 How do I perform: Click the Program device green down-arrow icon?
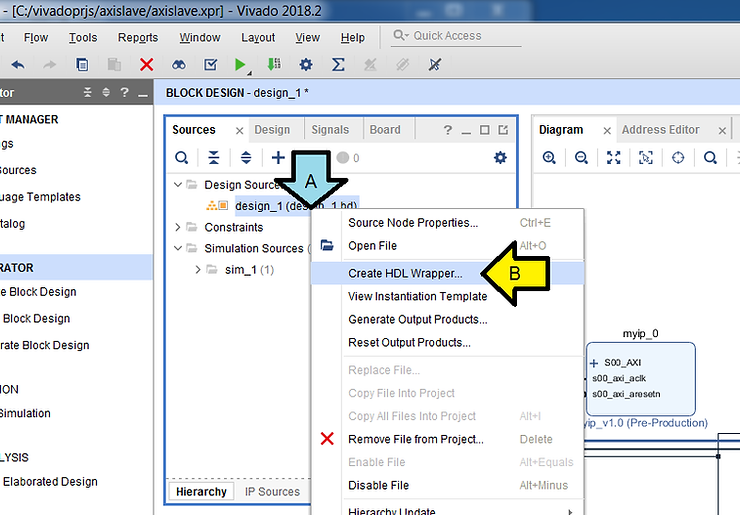[x=274, y=64]
